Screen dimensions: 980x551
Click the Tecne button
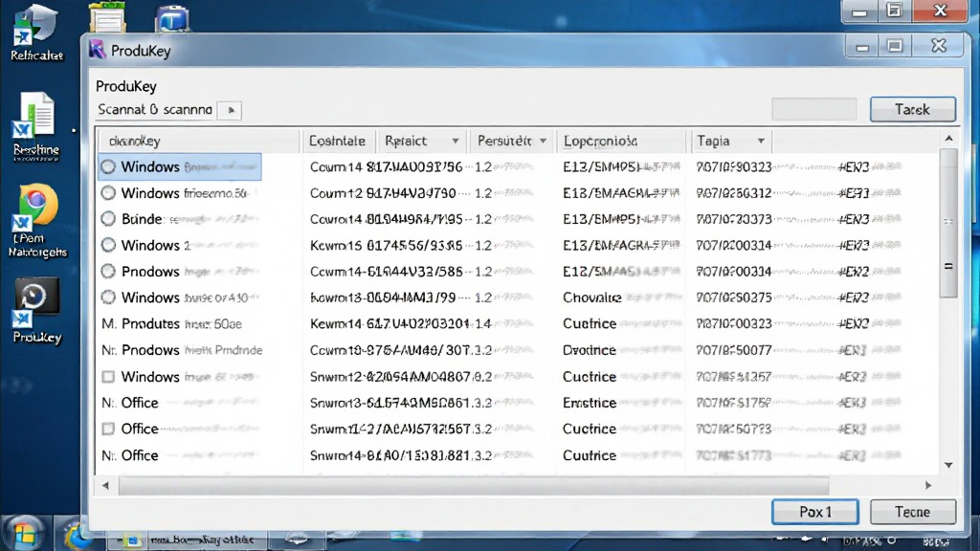tap(912, 512)
